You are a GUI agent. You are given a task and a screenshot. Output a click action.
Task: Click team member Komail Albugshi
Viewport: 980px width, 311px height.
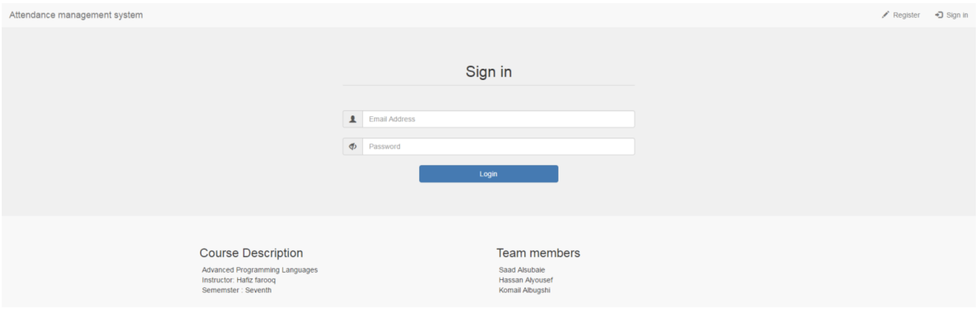(x=524, y=290)
